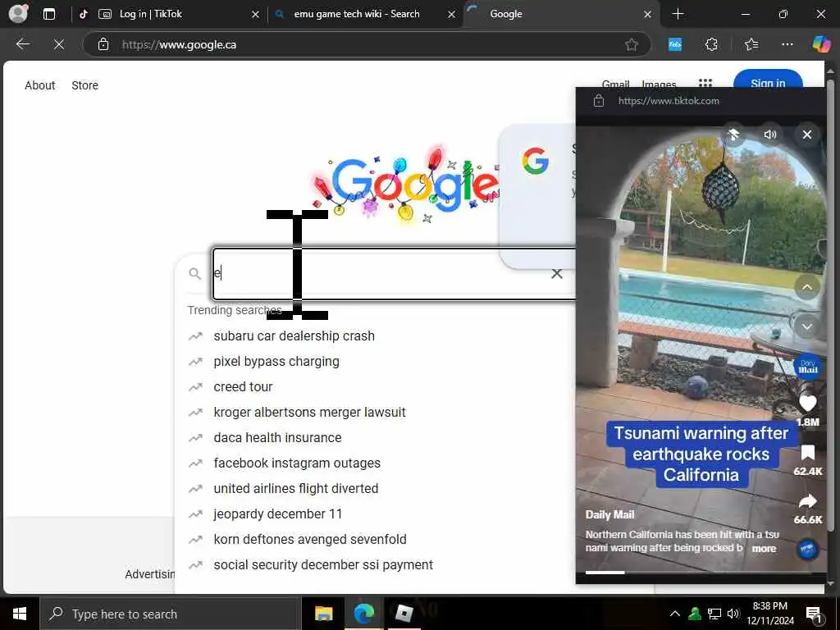Screen dimensions: 840x630
Task: Open Google's About link
Action: click(39, 85)
